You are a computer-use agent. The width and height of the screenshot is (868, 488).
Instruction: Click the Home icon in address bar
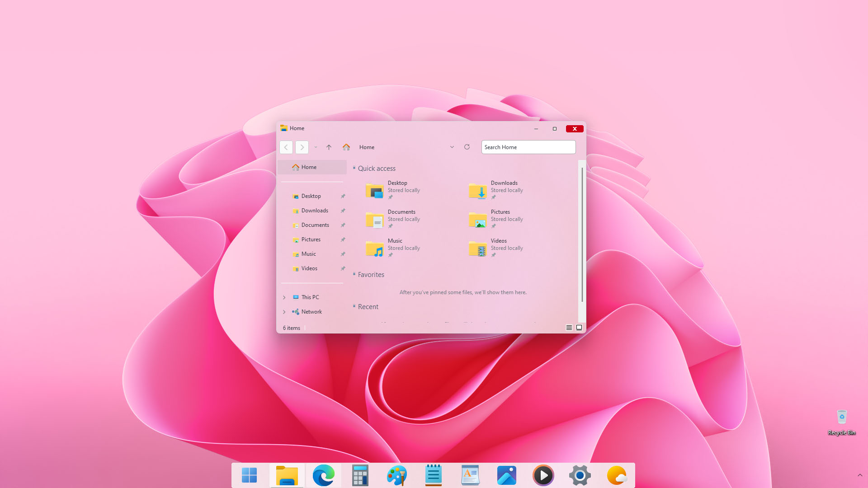tap(346, 147)
